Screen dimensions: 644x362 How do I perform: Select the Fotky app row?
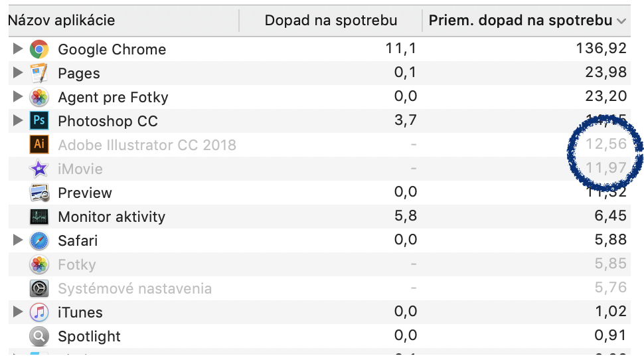tap(319, 264)
